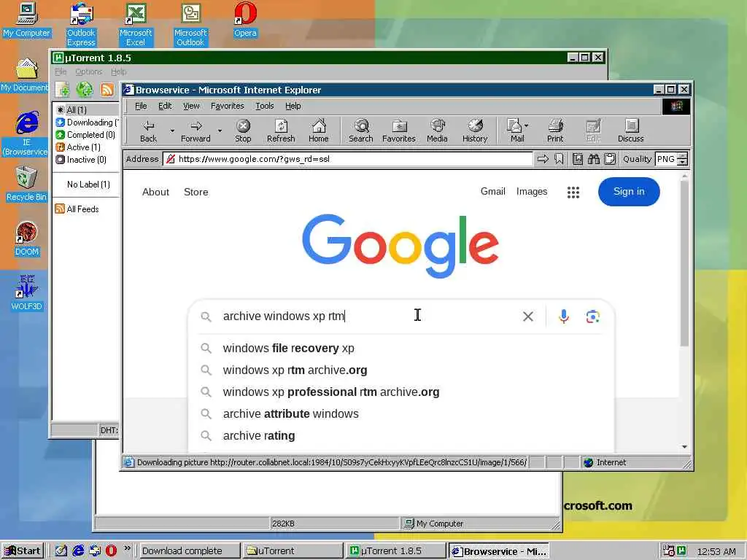Increase Quality with the up spinner arrow
The width and height of the screenshot is (747, 560).
tap(683, 155)
